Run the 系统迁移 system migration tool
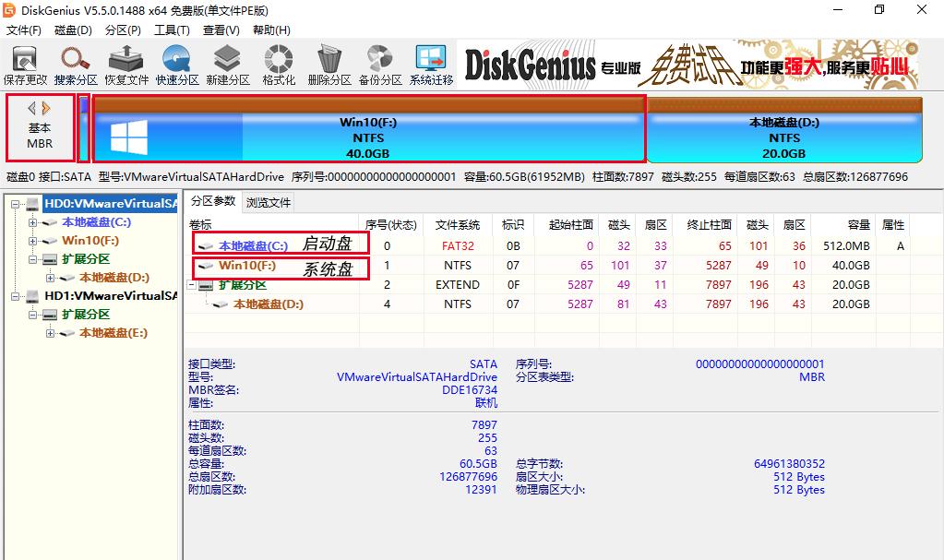Image resolution: width=944 pixels, height=560 pixels. pos(431,65)
